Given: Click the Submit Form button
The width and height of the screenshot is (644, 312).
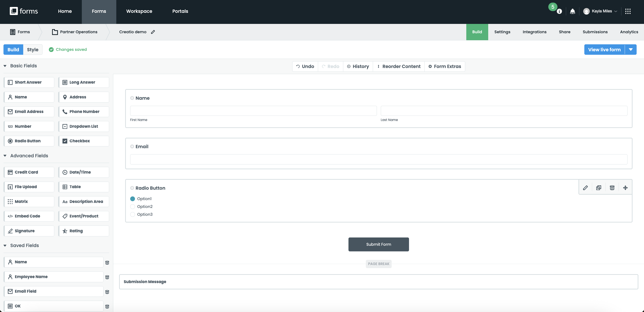Looking at the screenshot, I should coord(378,244).
